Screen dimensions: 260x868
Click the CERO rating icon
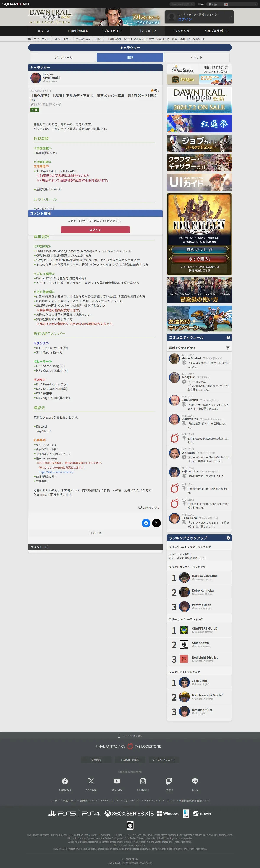point(130,825)
